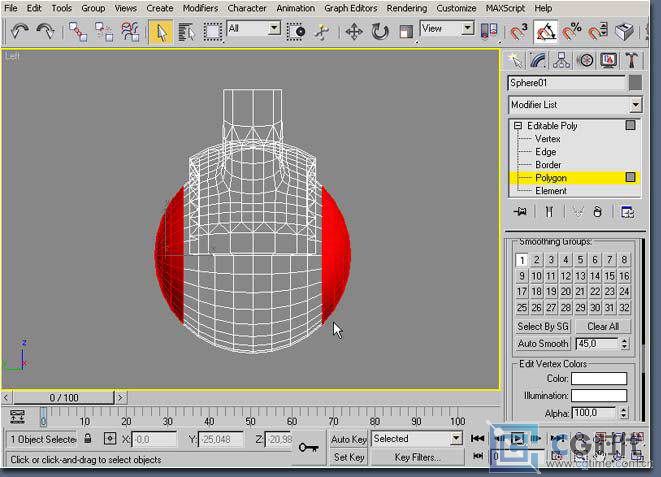Open the File menu
This screenshot has width=661, height=477.
point(11,8)
